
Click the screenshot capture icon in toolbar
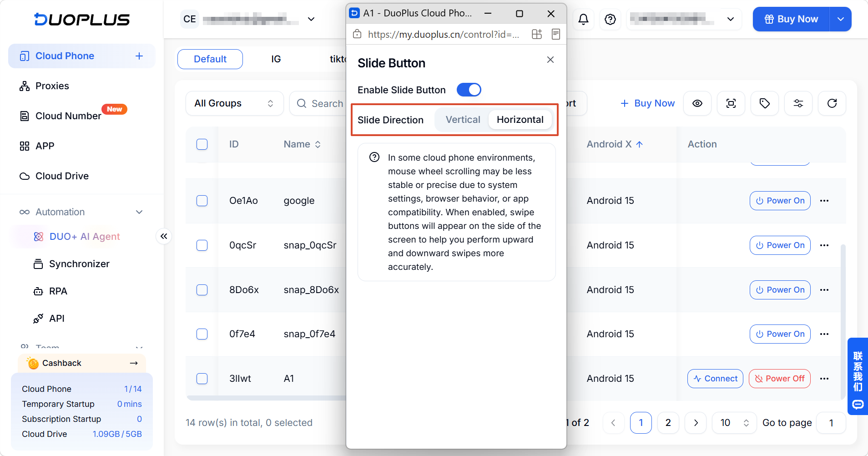click(x=731, y=103)
